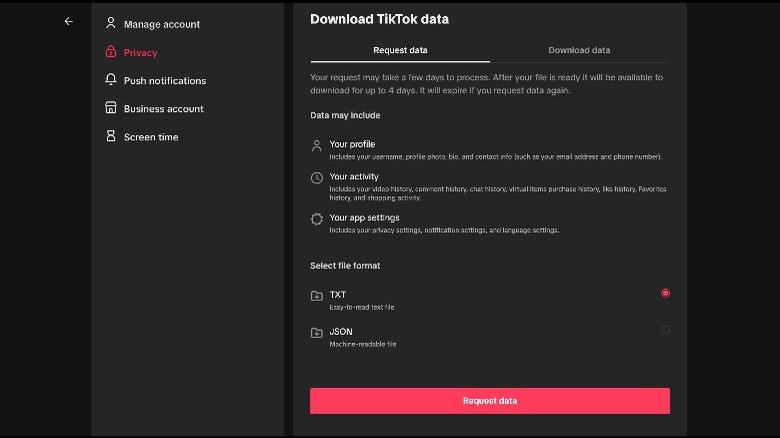Viewport: 780px width, 438px height.
Task: Go to Business account section
Action: tap(163, 108)
